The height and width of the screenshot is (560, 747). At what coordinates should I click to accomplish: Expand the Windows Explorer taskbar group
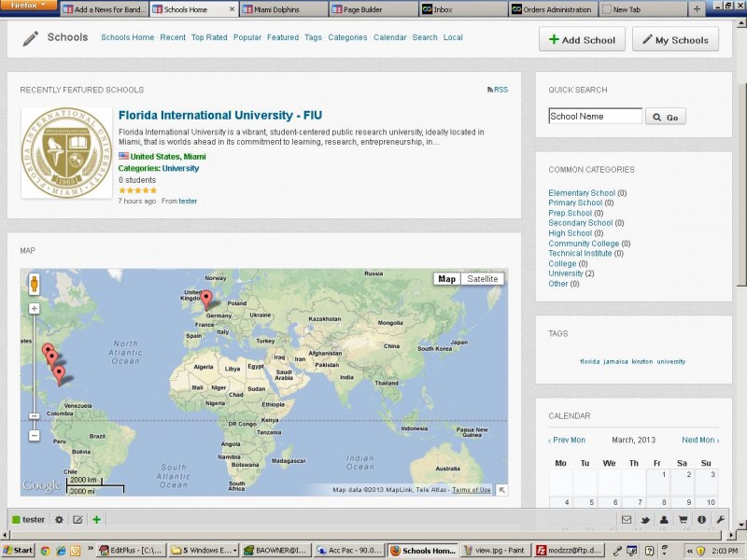point(204,551)
